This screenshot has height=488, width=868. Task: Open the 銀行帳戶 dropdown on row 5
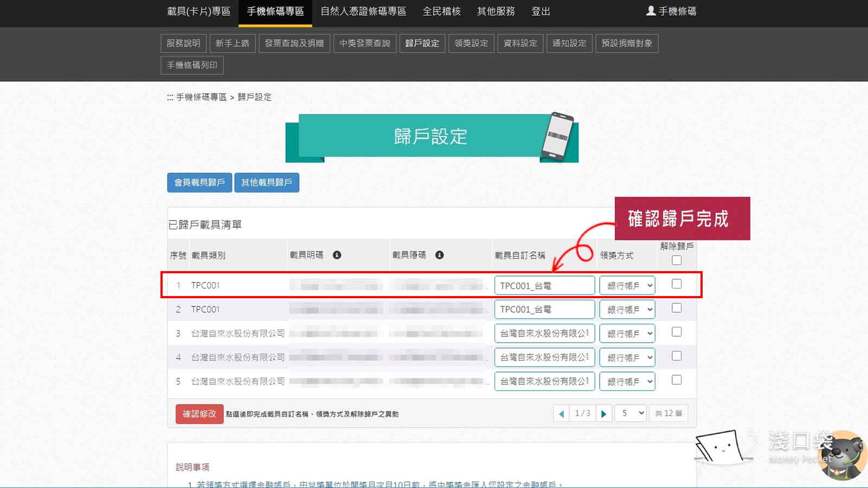click(627, 381)
